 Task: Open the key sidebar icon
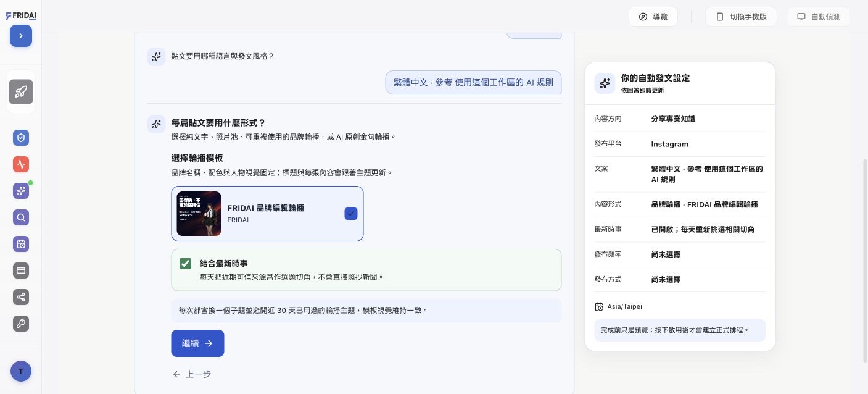pos(21,324)
